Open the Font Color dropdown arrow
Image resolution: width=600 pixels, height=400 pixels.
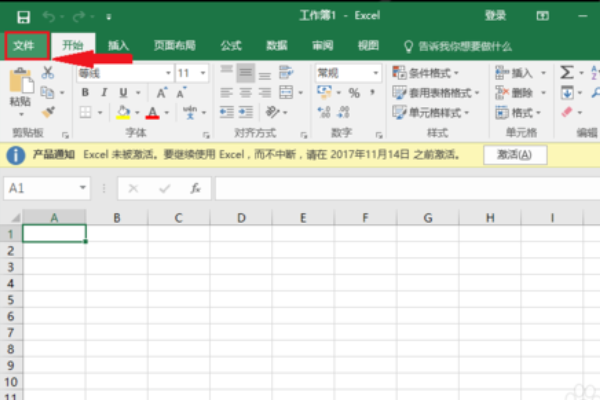tap(167, 113)
